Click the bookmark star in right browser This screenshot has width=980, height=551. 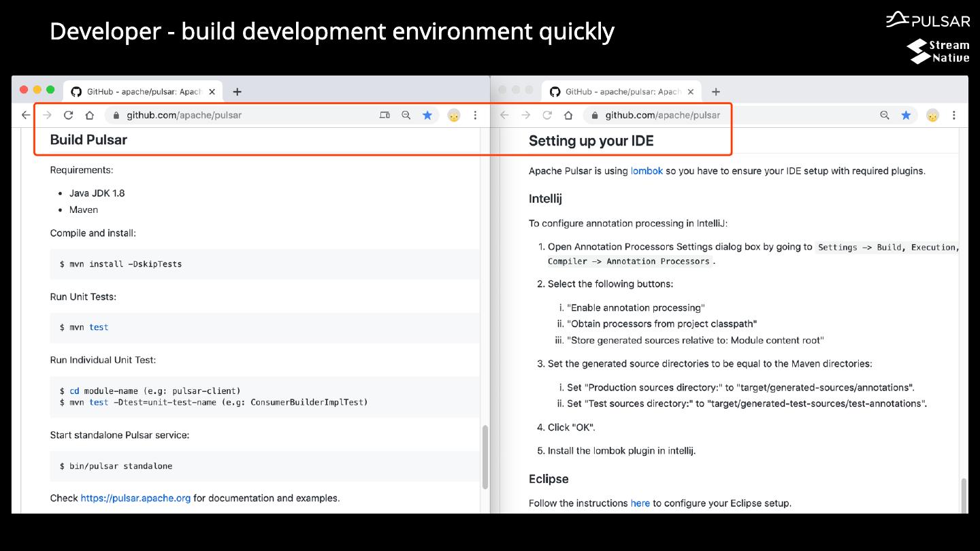906,116
